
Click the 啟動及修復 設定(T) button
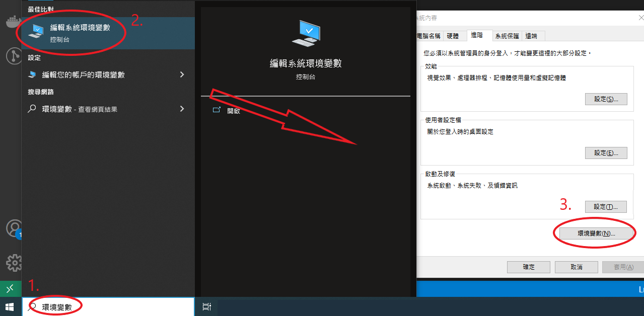(605, 206)
